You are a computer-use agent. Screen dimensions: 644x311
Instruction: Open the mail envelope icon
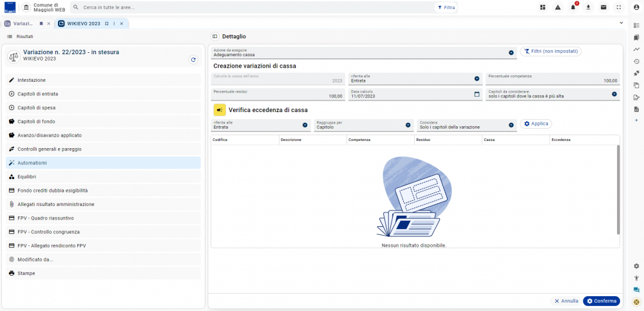603,7
